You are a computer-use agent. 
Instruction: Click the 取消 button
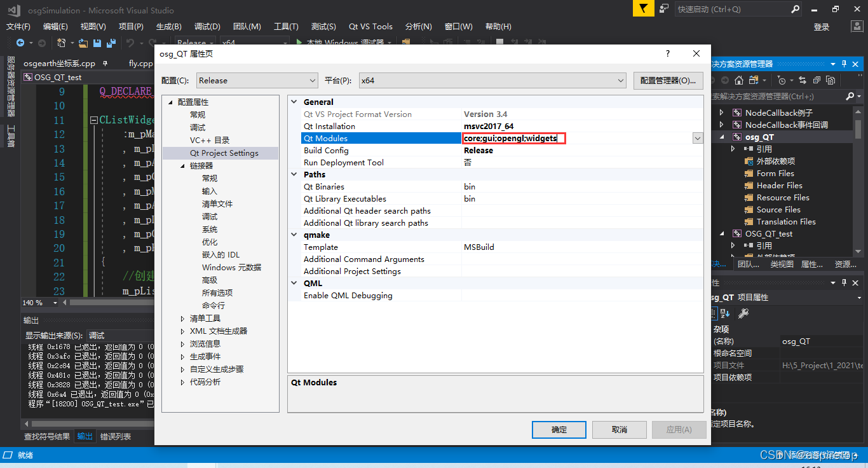pos(620,430)
